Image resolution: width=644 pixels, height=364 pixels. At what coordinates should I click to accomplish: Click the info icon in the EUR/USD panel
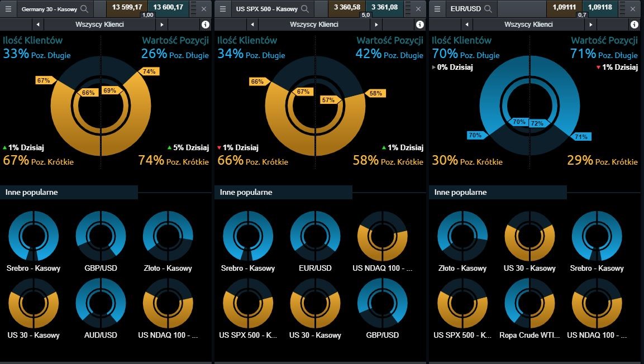634,25
